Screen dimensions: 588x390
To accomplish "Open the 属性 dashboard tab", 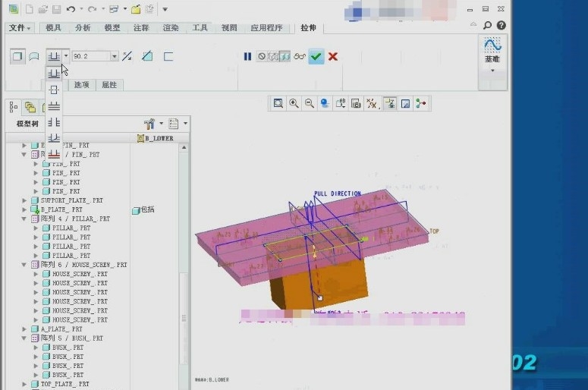I will pos(109,85).
